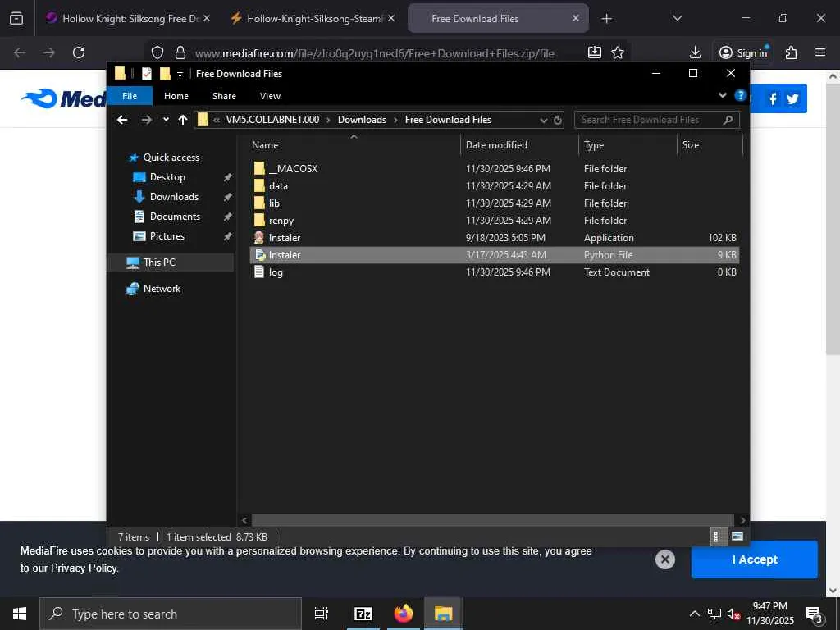Click the horizontal scrollbar in the file list
Image resolution: width=840 pixels, height=630 pixels.
pos(492,520)
